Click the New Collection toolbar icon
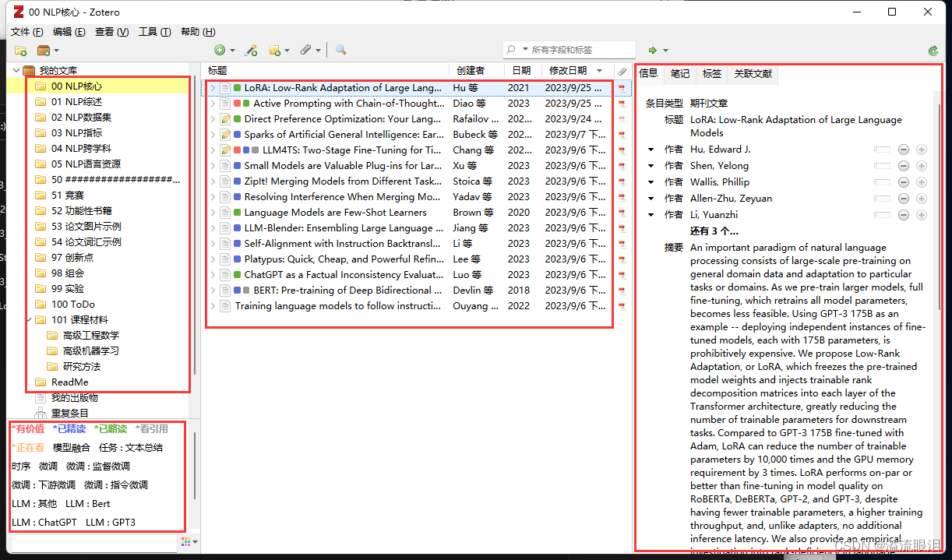 coord(21,51)
